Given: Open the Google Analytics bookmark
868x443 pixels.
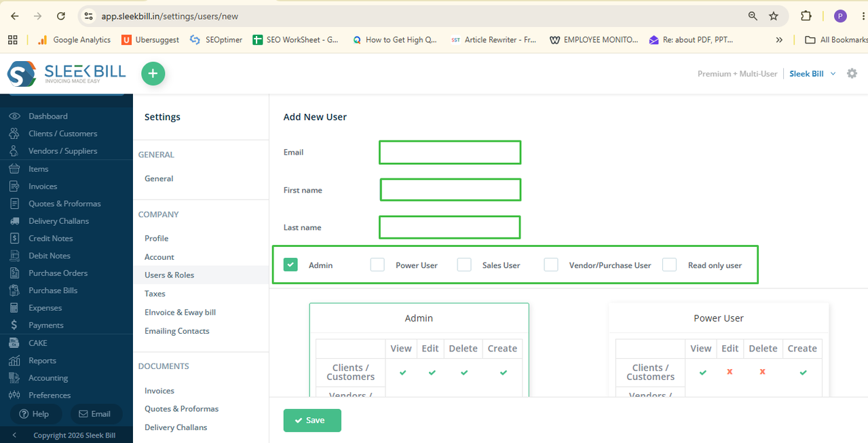Looking at the screenshot, I should point(74,40).
